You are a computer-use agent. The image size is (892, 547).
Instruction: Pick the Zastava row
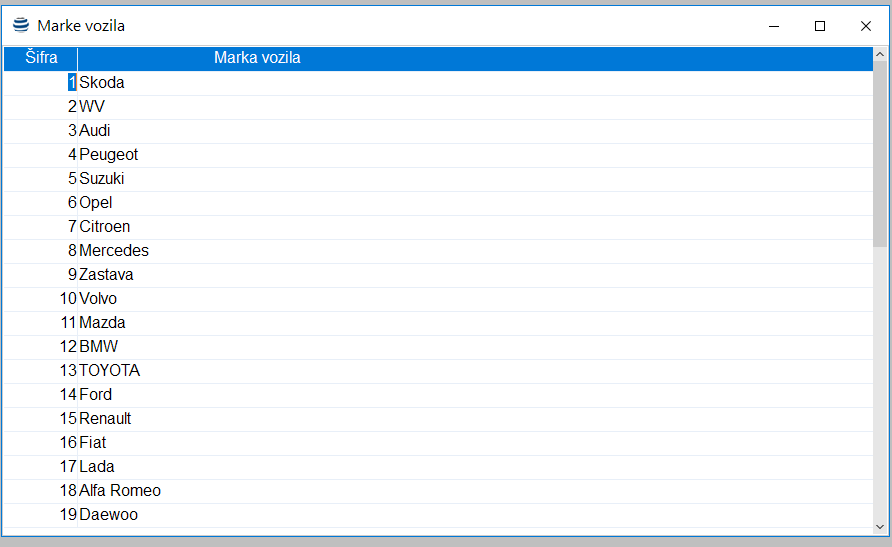click(106, 275)
